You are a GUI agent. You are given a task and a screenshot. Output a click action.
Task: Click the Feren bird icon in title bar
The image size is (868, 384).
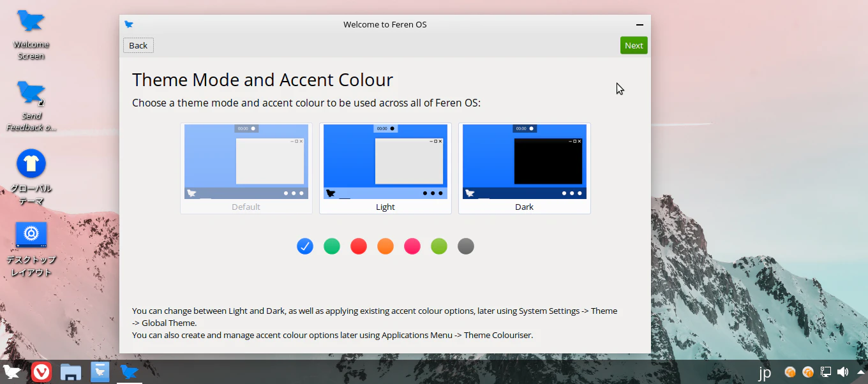point(129,24)
